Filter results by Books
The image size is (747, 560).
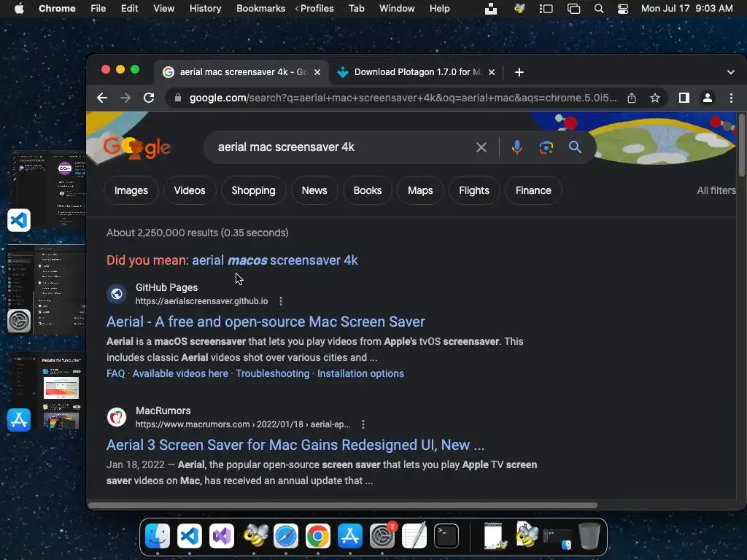[368, 190]
